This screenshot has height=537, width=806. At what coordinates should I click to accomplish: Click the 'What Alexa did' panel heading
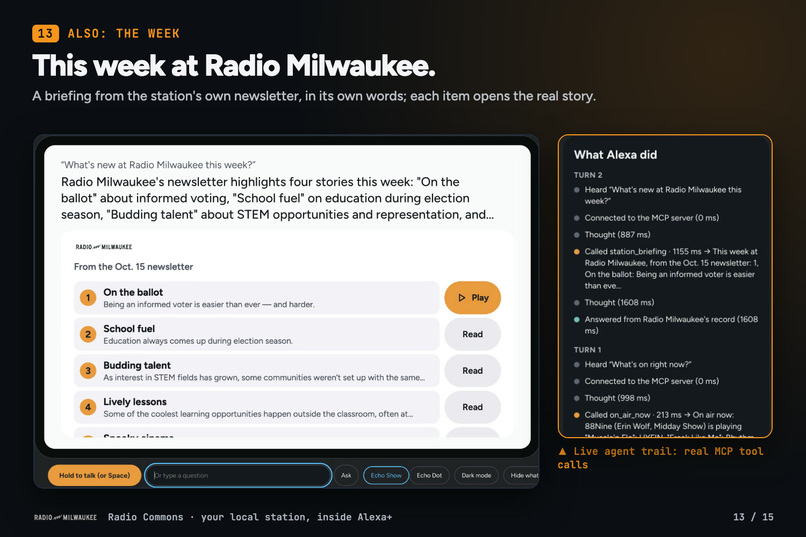point(615,155)
